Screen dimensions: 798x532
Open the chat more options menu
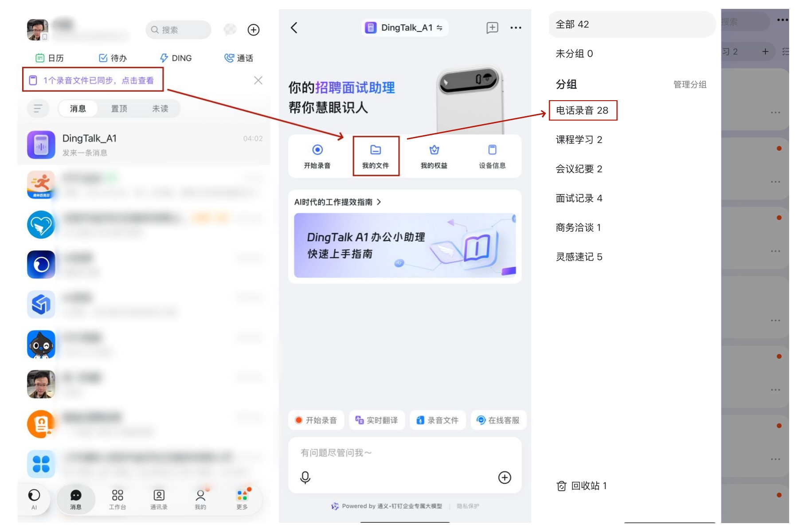pyautogui.click(x=516, y=27)
